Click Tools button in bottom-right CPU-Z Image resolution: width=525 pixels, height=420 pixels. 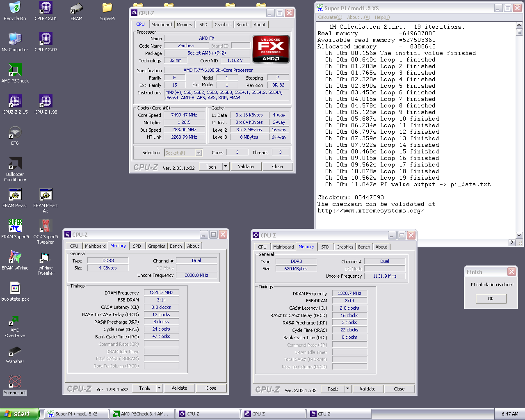333,389
